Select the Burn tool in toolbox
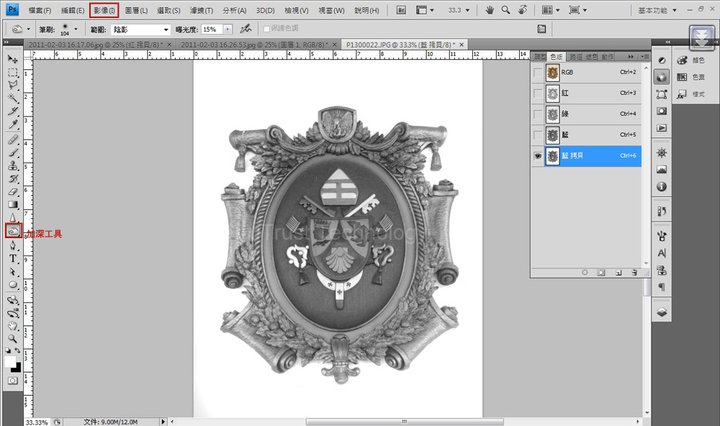Viewport: 720px width, 426px height. [13, 230]
